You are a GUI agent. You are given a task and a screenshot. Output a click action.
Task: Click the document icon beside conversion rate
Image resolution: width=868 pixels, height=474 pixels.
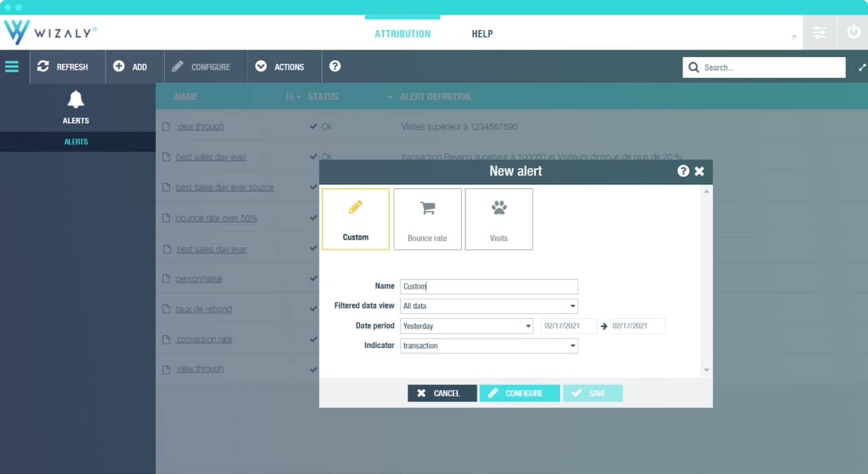(166, 340)
